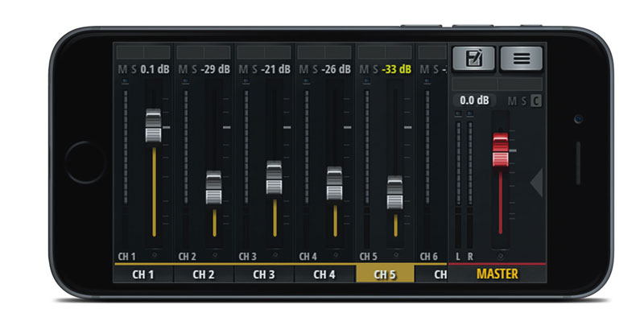Click the CH 1 fader knob
The height and width of the screenshot is (317, 644).
(153, 126)
